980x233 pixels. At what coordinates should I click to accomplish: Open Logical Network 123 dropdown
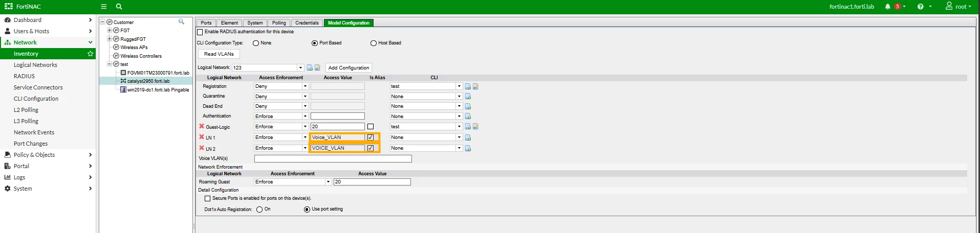pyautogui.click(x=300, y=67)
